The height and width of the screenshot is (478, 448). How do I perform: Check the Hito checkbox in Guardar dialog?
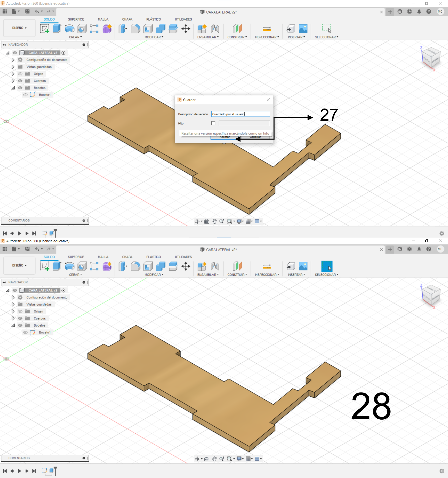click(x=213, y=123)
